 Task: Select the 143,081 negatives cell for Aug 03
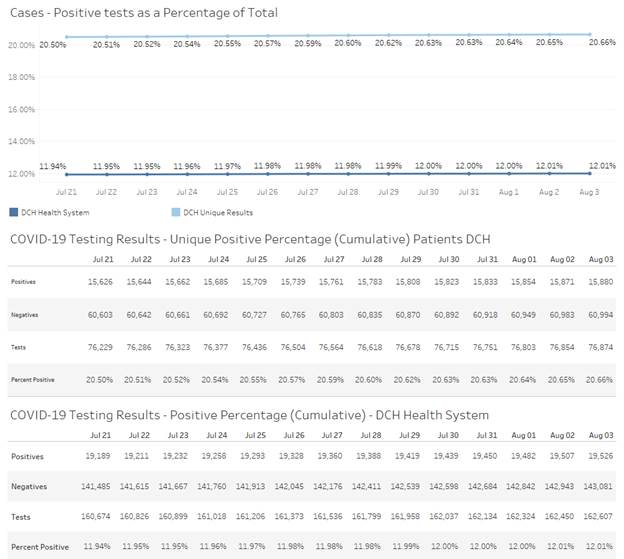click(600, 486)
